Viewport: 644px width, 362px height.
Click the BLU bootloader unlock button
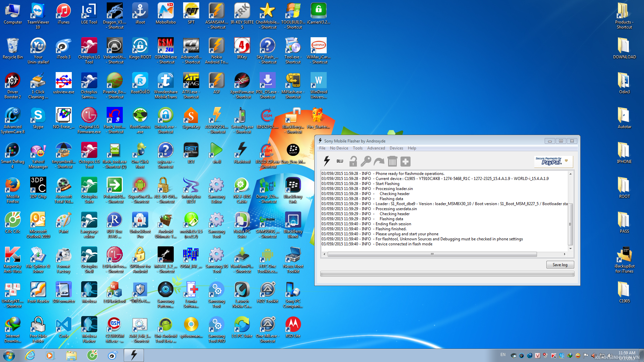coord(340,161)
